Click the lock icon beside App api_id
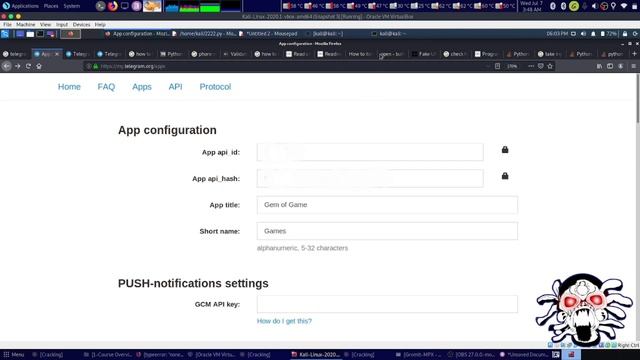This screenshot has width=640, height=360. [x=505, y=149]
